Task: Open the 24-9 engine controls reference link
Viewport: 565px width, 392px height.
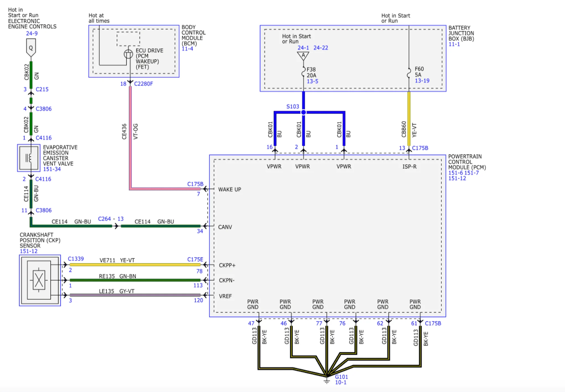Action: pyautogui.click(x=32, y=33)
